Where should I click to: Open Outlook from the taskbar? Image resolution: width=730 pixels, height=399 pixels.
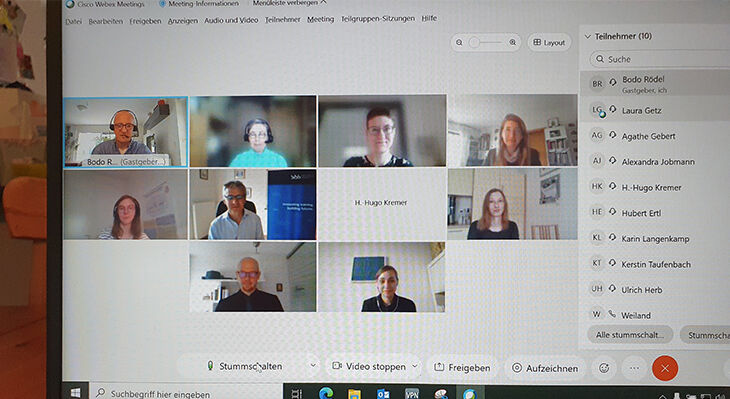point(383,394)
